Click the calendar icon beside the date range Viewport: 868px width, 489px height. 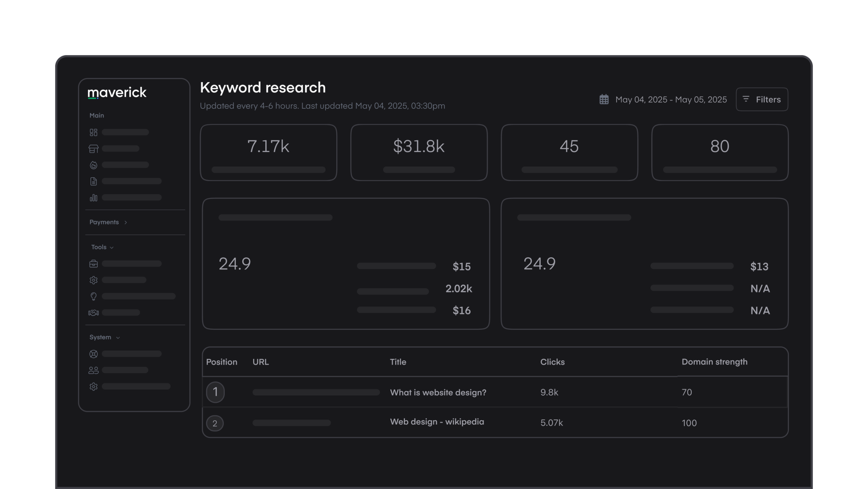[604, 99]
